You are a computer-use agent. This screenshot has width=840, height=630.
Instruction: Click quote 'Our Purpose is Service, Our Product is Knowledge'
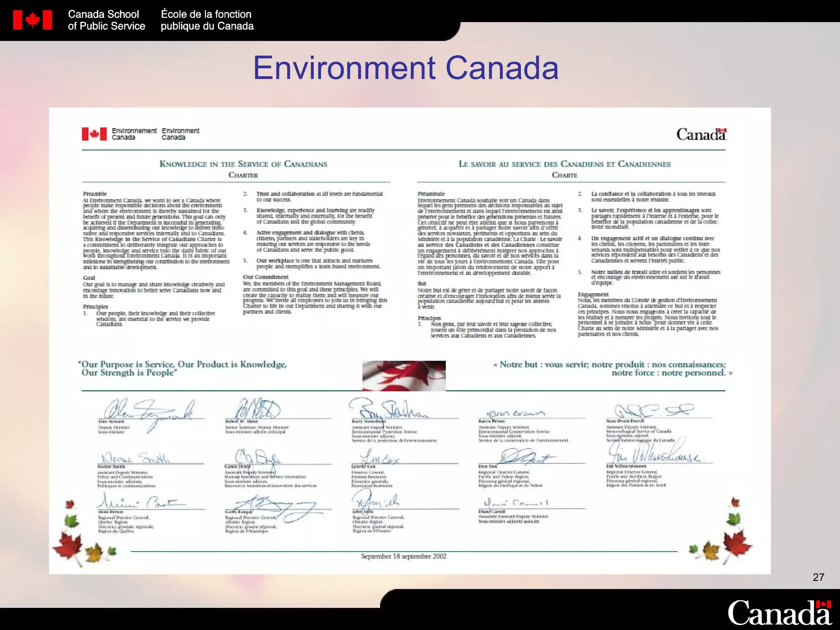pos(183,368)
